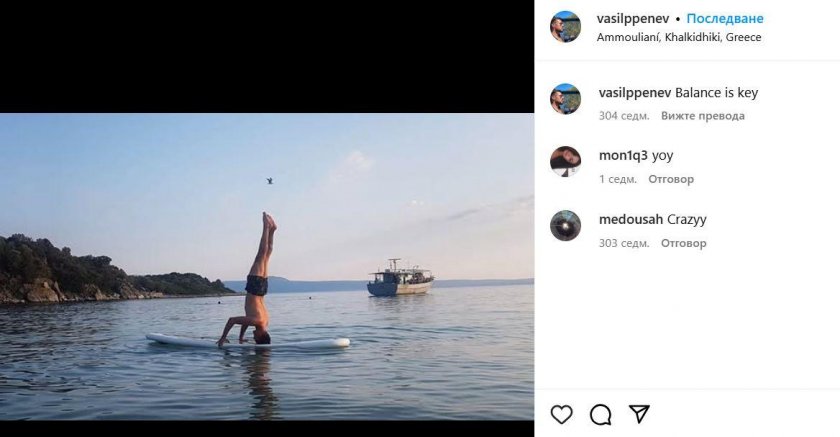The image size is (840, 437).
Task: Follow the author via "Последване"
Action: coord(725,19)
